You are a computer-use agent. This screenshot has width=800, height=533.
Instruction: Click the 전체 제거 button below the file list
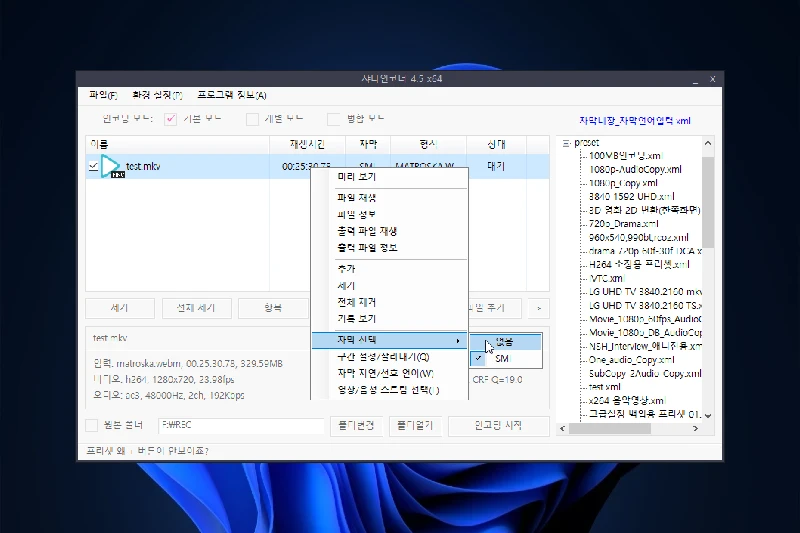(196, 308)
